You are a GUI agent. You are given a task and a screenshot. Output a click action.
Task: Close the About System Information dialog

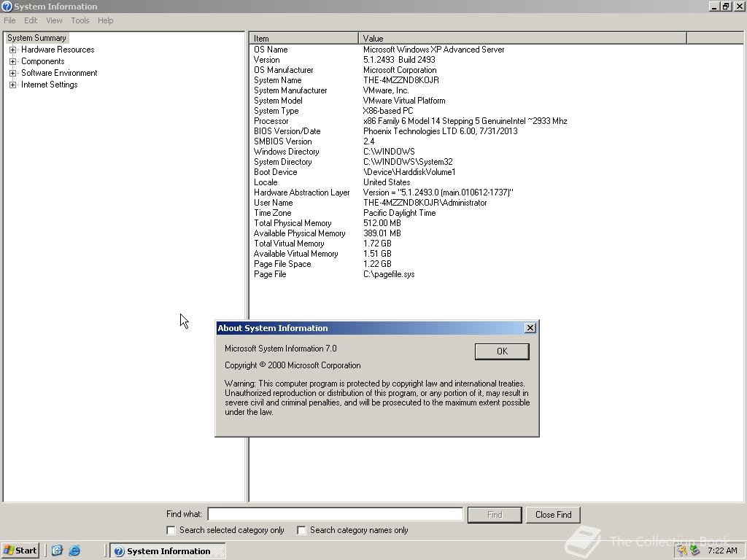click(x=530, y=328)
